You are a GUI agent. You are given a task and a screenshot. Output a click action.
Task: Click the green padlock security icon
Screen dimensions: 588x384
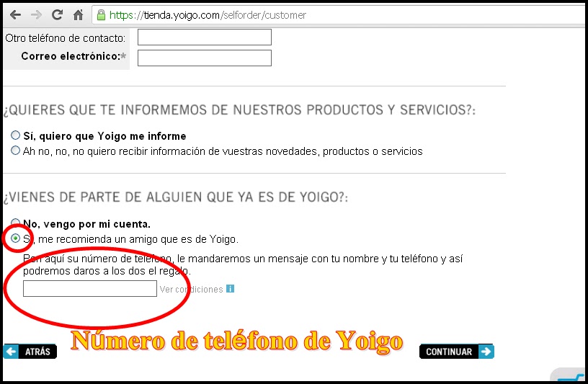tap(101, 15)
